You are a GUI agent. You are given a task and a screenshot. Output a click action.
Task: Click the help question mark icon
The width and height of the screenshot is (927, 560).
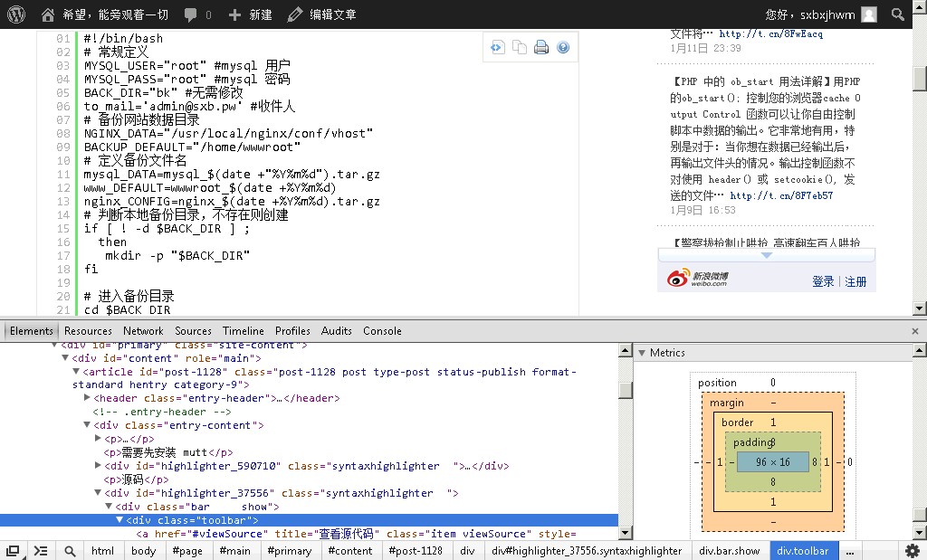click(563, 47)
